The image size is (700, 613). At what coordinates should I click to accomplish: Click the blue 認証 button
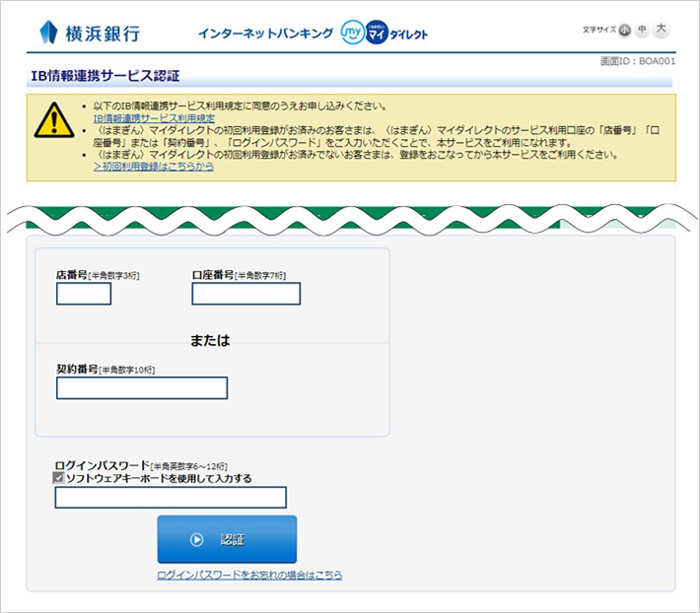click(227, 539)
